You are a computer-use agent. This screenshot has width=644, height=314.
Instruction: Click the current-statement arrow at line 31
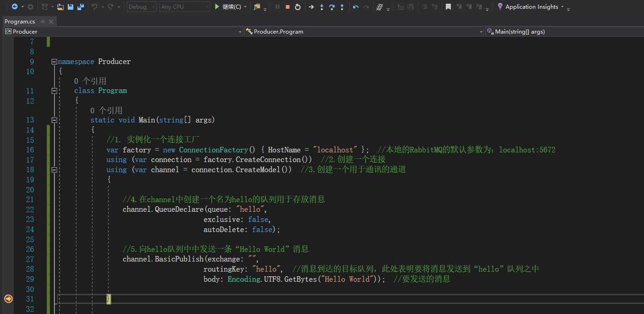8,299
